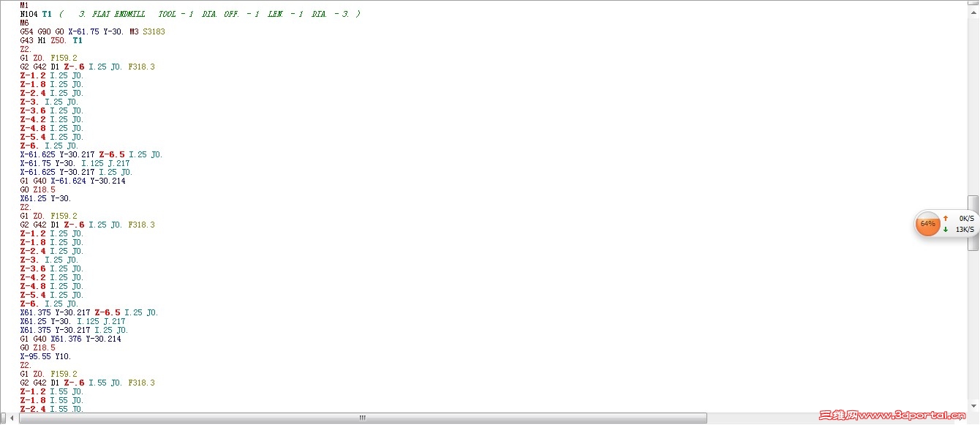Click the line G2 G42 D1 Z-.6 I.55 J0. F318.3
The height and width of the screenshot is (425, 980).
click(x=87, y=383)
